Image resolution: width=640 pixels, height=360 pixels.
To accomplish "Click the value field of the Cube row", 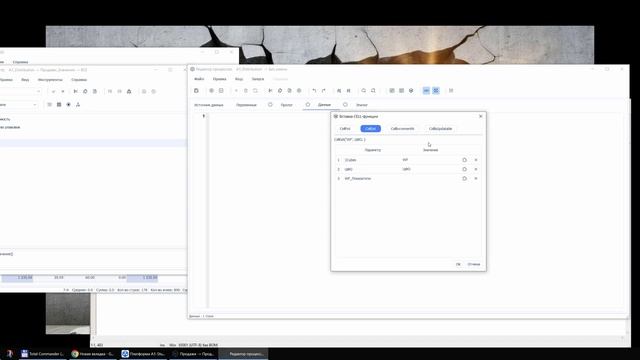I will (430, 160).
